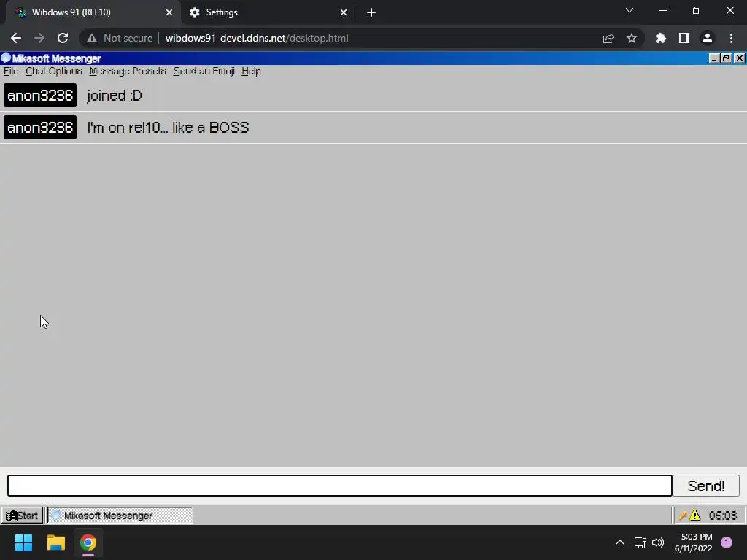
Task: Open the Chrome extensions puzzle icon
Action: 661,38
